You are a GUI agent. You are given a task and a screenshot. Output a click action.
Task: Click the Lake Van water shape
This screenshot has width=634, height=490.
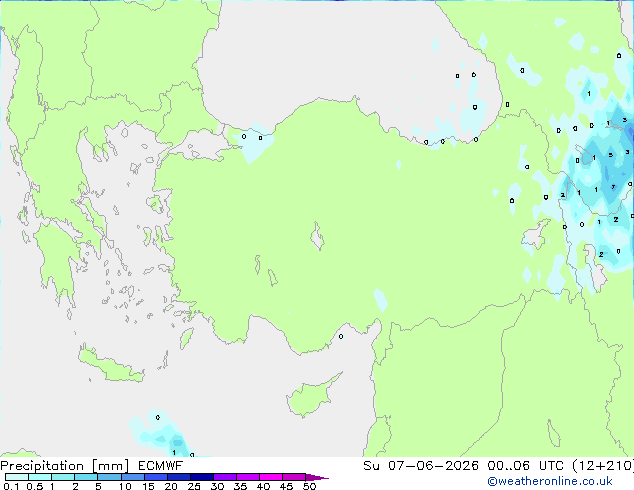[x=534, y=236]
